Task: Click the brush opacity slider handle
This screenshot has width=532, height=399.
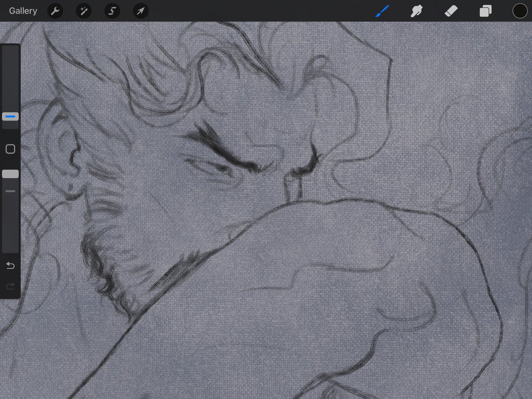Action: pyautogui.click(x=10, y=174)
